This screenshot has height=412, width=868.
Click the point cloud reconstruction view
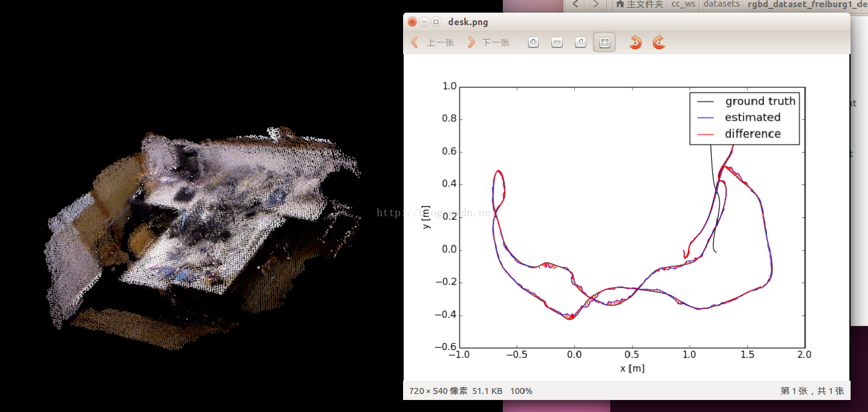204,237
